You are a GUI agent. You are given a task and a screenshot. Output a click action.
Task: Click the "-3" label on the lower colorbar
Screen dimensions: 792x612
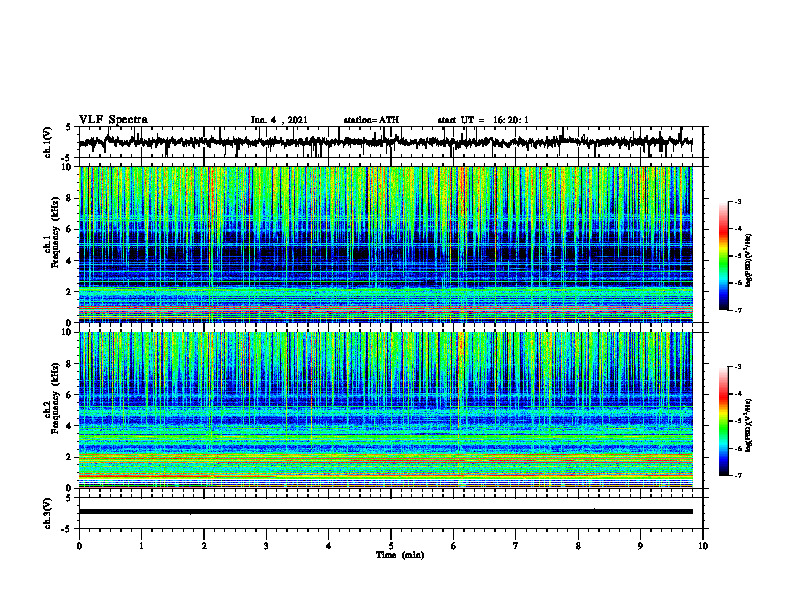(x=737, y=367)
